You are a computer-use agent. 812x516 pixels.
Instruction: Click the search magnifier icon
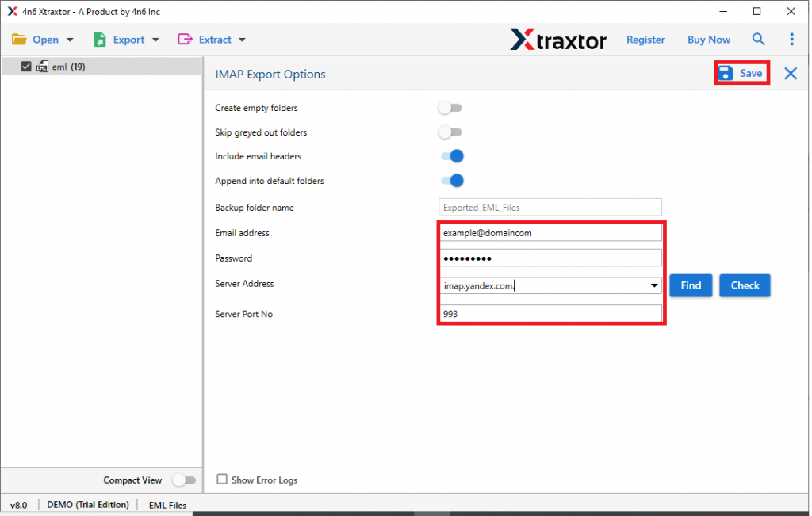759,40
